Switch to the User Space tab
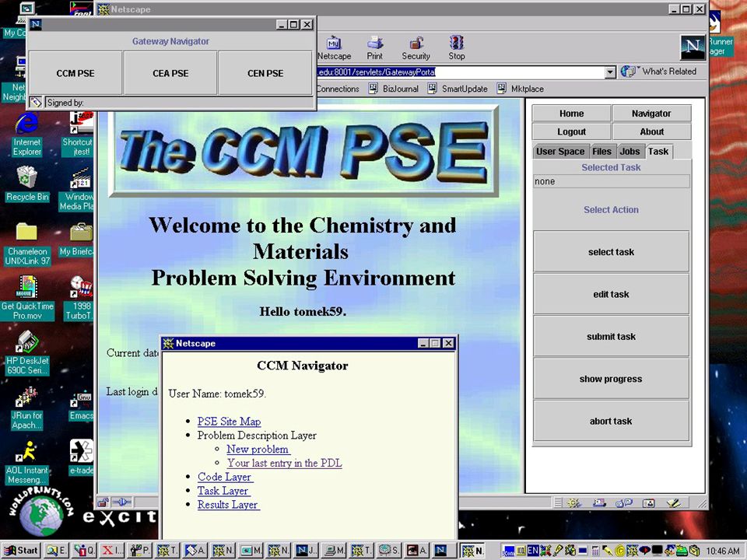Screen dimensions: 747x560 click(560, 152)
